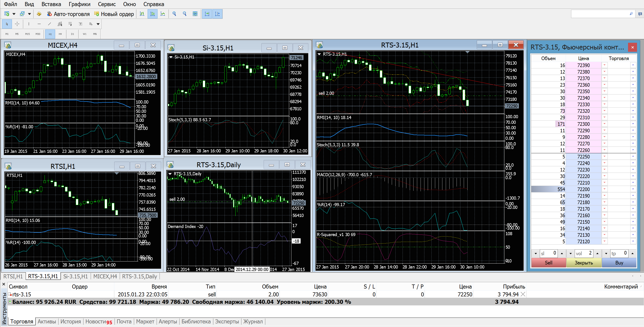Tile chart windows with the grid icon
The width and height of the screenshot is (644, 327).
tap(195, 14)
